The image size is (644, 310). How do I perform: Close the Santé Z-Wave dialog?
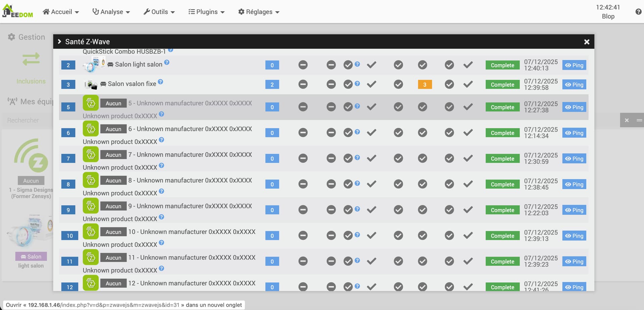(587, 42)
